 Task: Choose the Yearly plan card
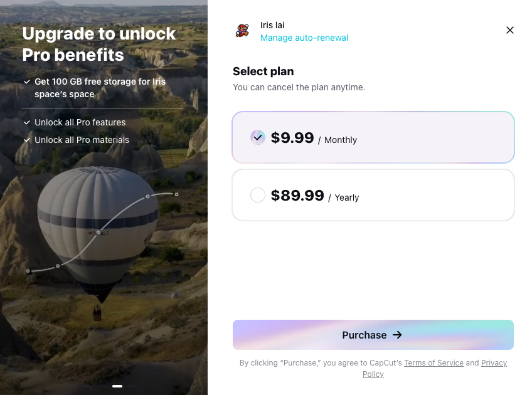[x=373, y=195]
